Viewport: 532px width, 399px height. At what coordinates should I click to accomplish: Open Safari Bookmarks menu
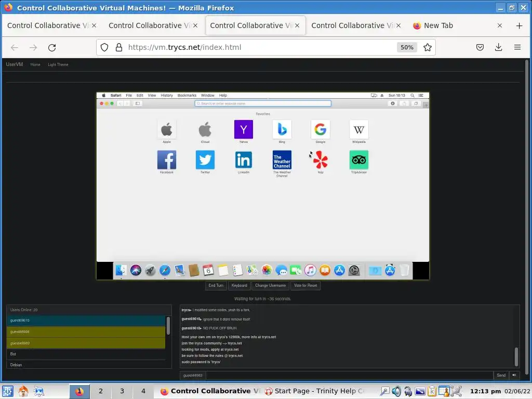(187, 96)
